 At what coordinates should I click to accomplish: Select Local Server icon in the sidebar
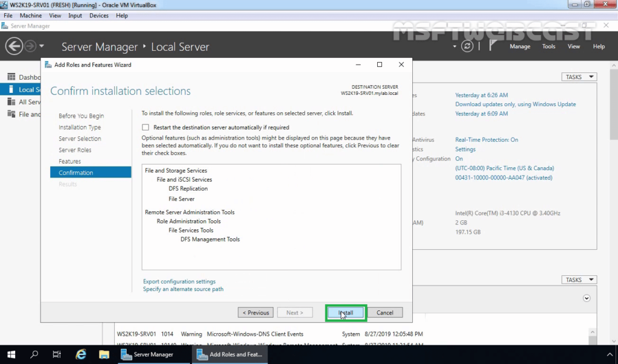coord(11,89)
